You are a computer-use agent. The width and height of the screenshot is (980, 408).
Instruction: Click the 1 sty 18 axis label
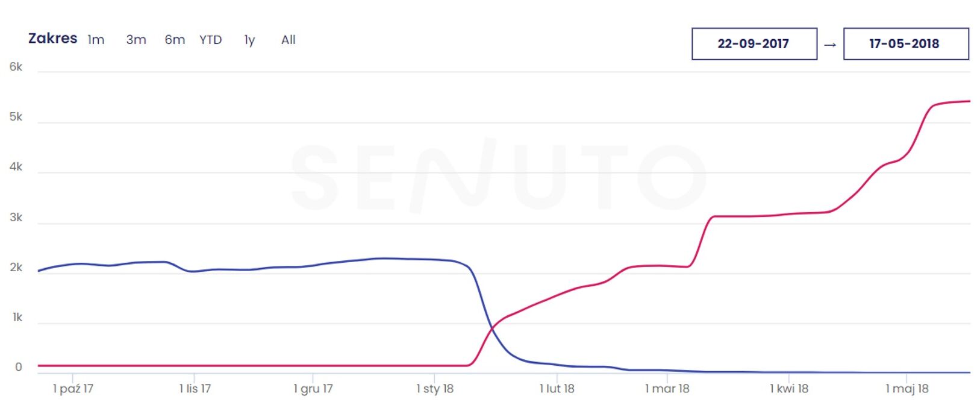click(x=435, y=389)
